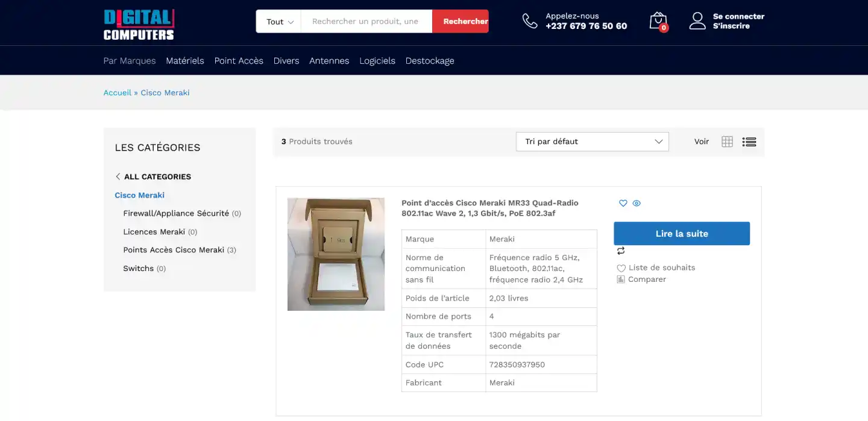Screen dimensions: 868x421
Task: Click the Marque row label
Action: point(420,239)
